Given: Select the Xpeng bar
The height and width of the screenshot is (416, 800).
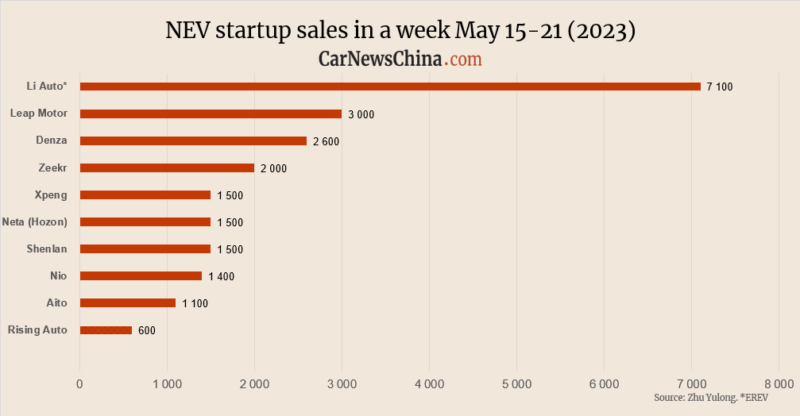Looking at the screenshot, I should [145, 195].
